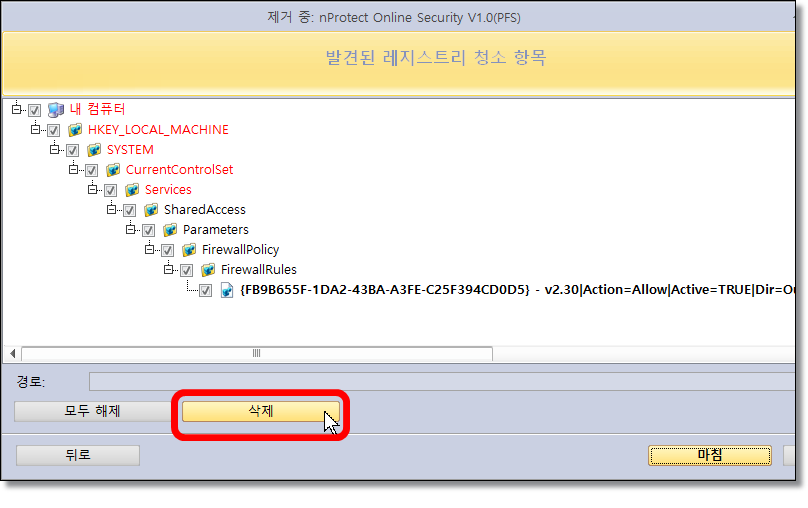
Task: Uncheck the 내 컴퓨터 checkbox
Action: click(x=35, y=110)
